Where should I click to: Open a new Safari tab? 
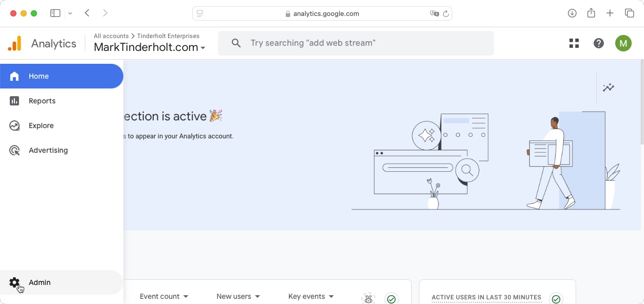[x=610, y=13]
